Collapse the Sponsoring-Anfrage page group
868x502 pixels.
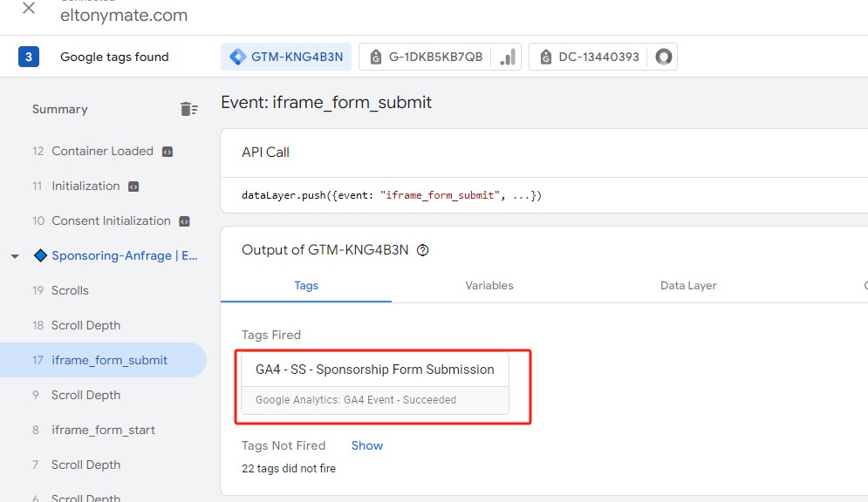[x=15, y=256]
